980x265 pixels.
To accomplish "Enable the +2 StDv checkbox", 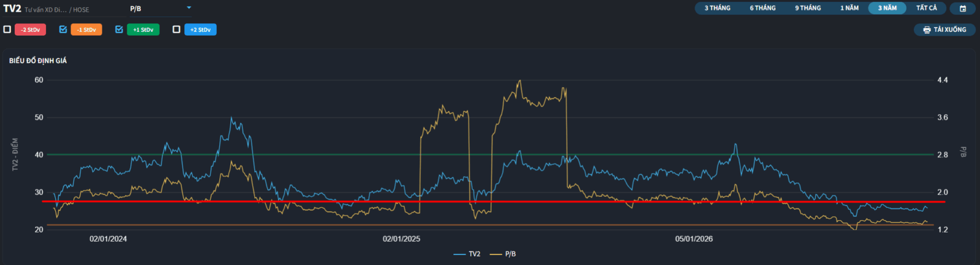I will 176,29.
